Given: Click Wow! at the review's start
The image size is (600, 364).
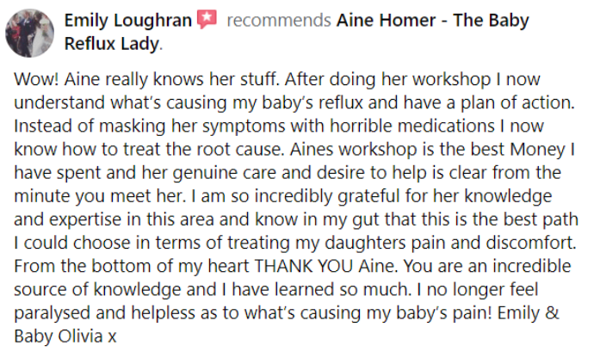Looking at the screenshot, I should point(36,79).
